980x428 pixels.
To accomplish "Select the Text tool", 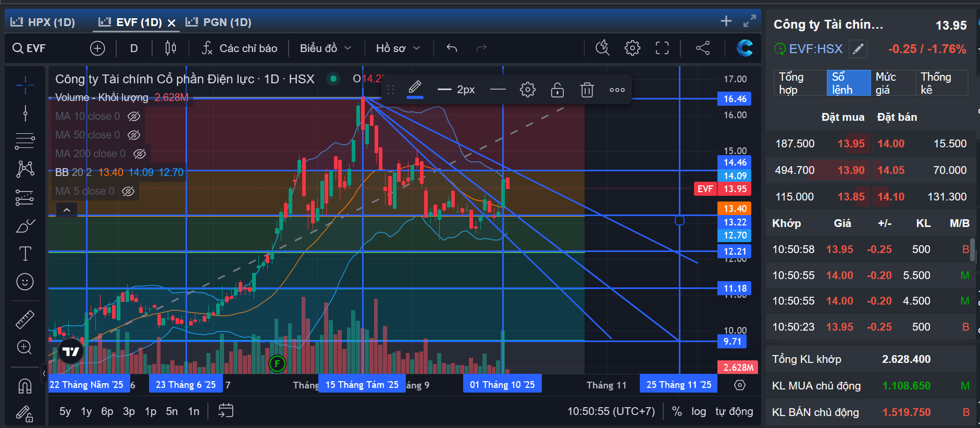I will tap(25, 254).
